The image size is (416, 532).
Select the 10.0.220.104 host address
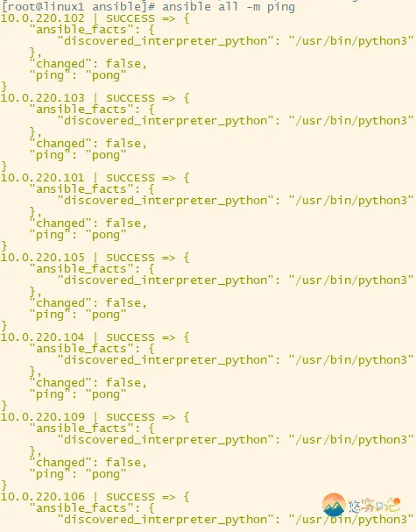(42, 337)
